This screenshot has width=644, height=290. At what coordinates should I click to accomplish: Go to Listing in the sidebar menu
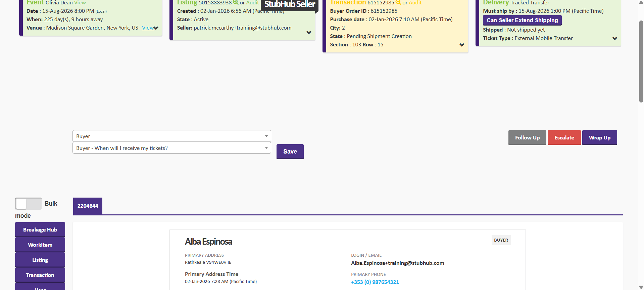[40, 260]
